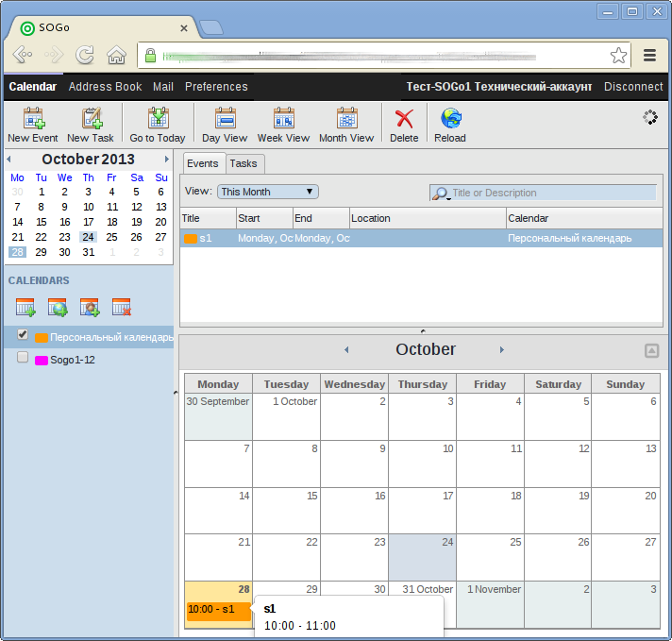The width and height of the screenshot is (672, 641).
Task: Open the View 'This Month' dropdown
Action: point(268,192)
